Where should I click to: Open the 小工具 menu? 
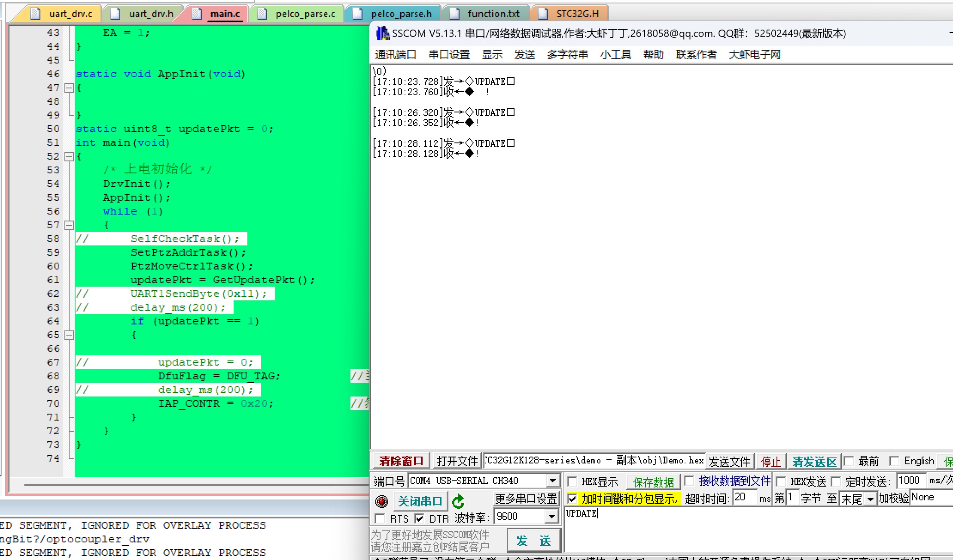616,54
